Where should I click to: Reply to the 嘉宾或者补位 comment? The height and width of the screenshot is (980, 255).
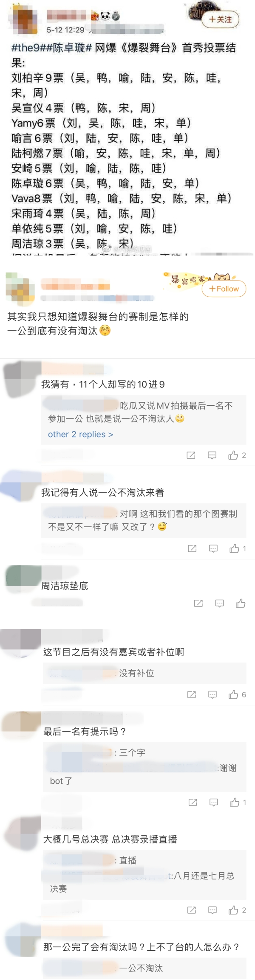212,695
